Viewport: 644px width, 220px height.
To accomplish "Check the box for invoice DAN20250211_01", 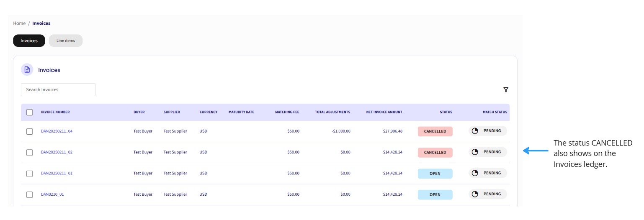I will (x=29, y=173).
